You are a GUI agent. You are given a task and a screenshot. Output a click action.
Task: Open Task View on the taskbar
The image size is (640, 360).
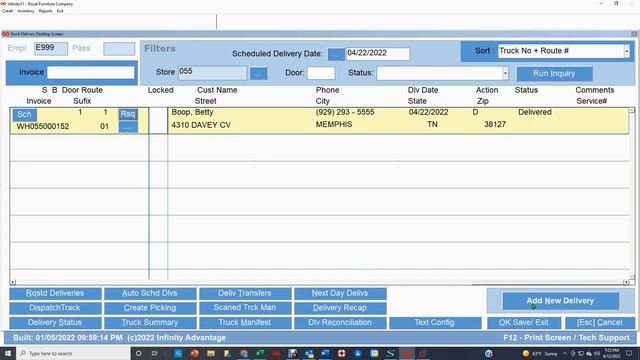click(x=155, y=353)
